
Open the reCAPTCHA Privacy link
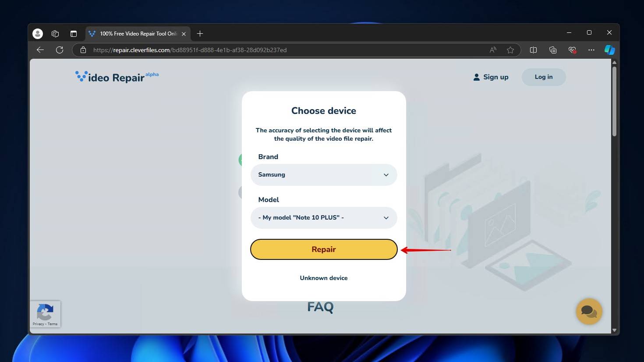click(38, 324)
